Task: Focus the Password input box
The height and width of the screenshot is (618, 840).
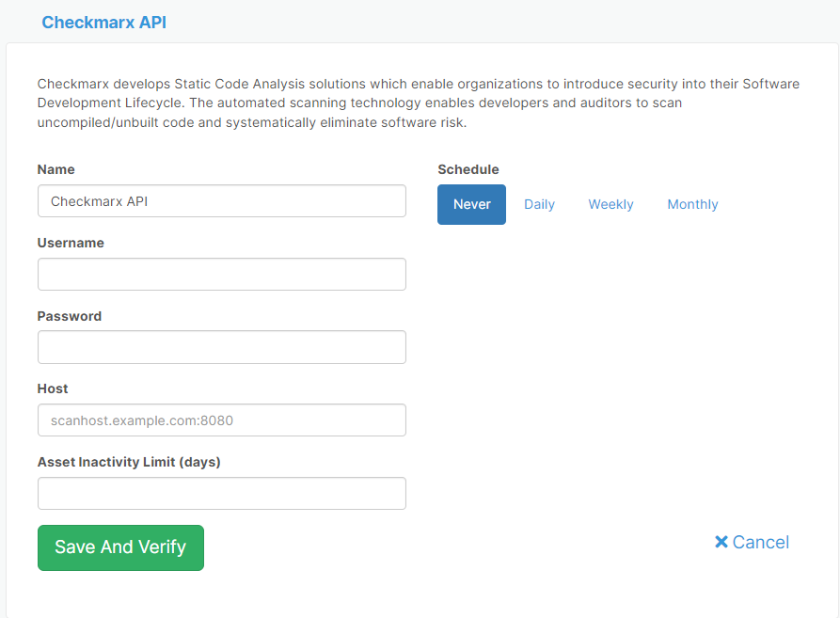Action: (x=222, y=347)
